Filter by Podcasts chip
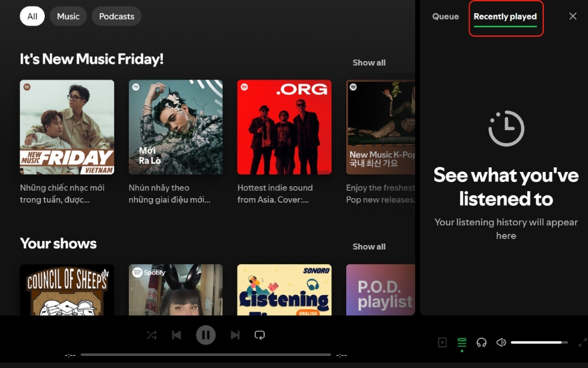Viewport: 588px width, 368px height. click(117, 17)
